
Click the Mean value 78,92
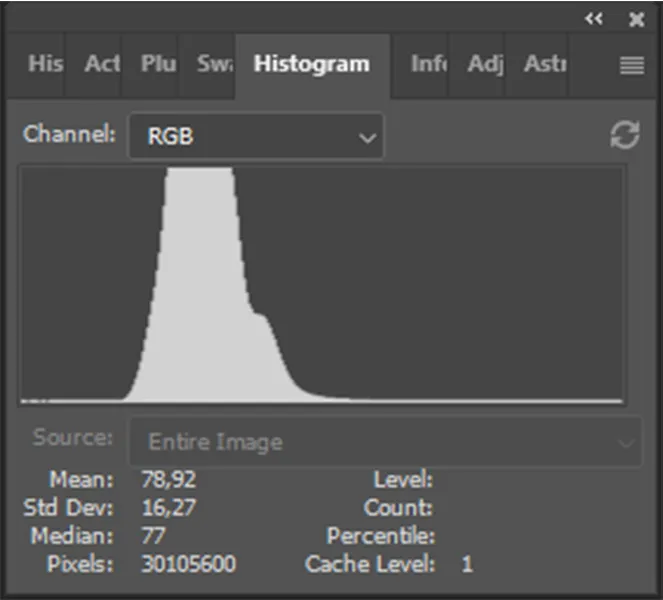(169, 479)
